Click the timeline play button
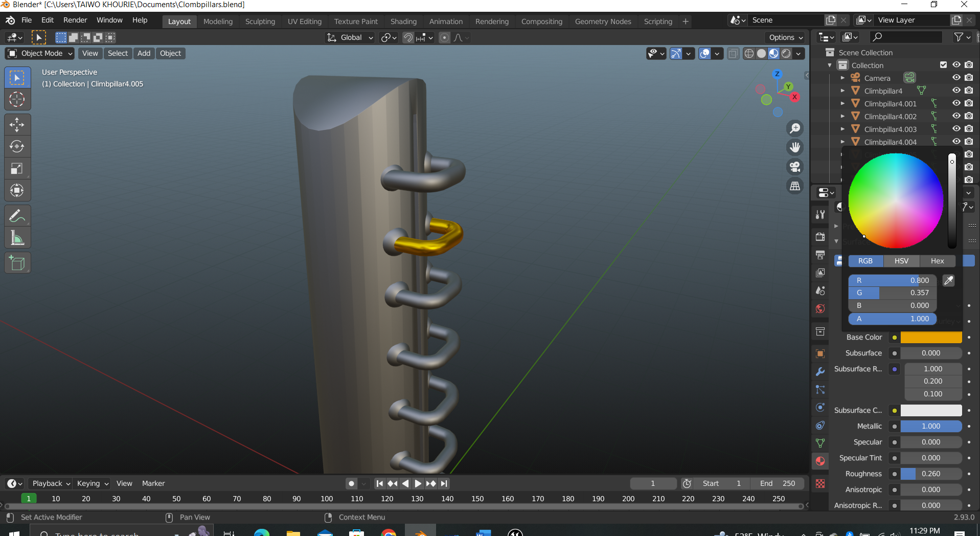This screenshot has width=980, height=536. (x=418, y=483)
